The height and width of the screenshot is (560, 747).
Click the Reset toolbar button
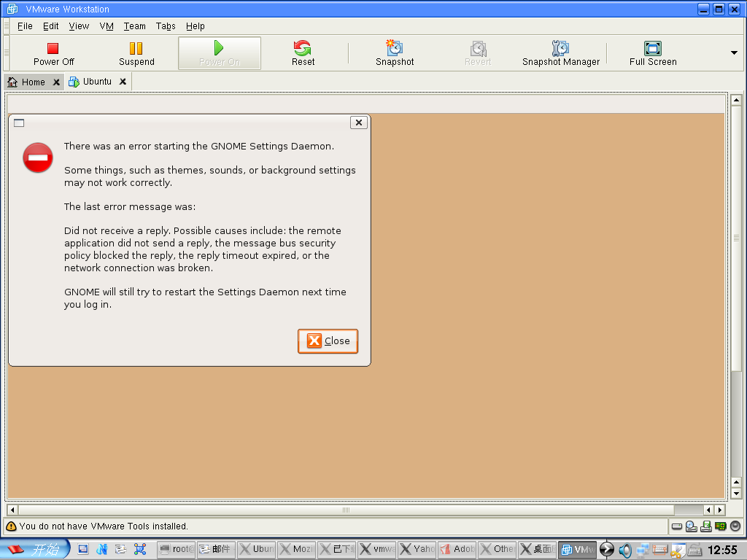(303, 53)
